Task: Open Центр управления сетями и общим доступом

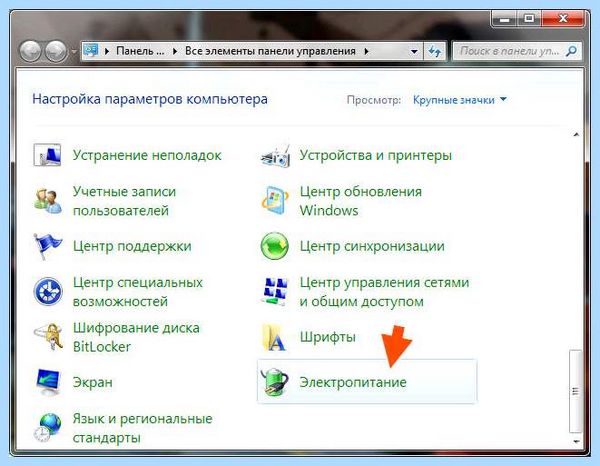Action: pyautogui.click(x=384, y=292)
